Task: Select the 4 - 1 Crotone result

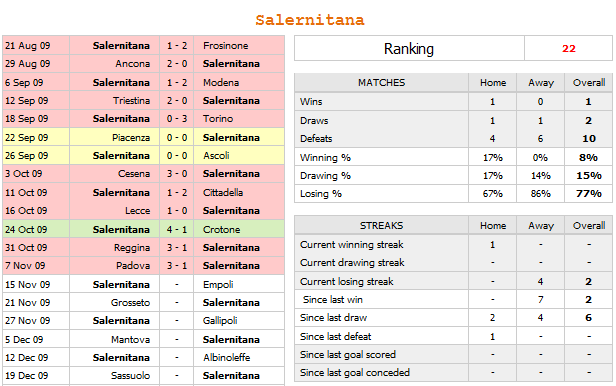Action: point(177,229)
